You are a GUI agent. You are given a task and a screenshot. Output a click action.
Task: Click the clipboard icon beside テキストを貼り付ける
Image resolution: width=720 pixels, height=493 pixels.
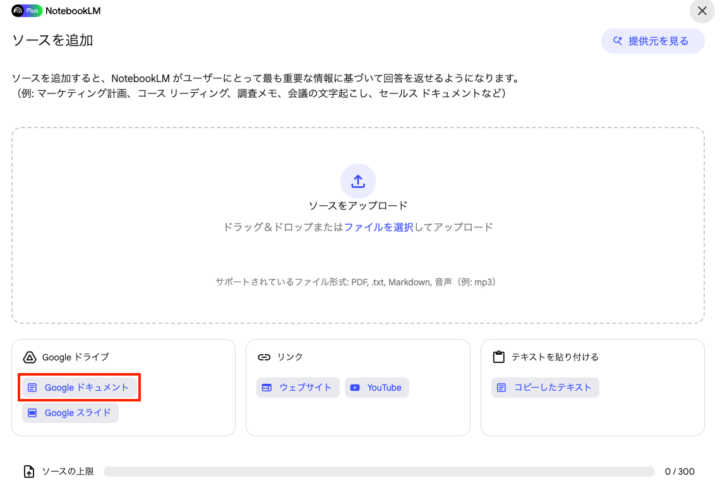tap(499, 357)
